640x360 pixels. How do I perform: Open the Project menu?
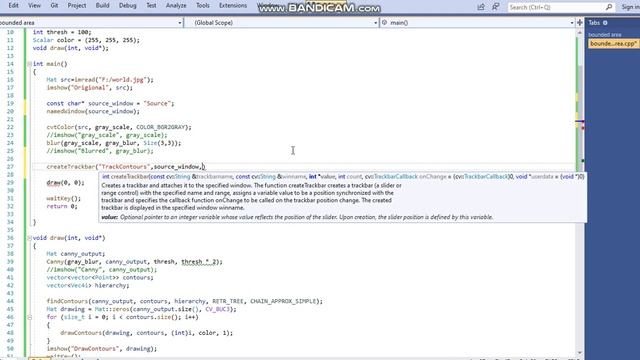point(77,5)
